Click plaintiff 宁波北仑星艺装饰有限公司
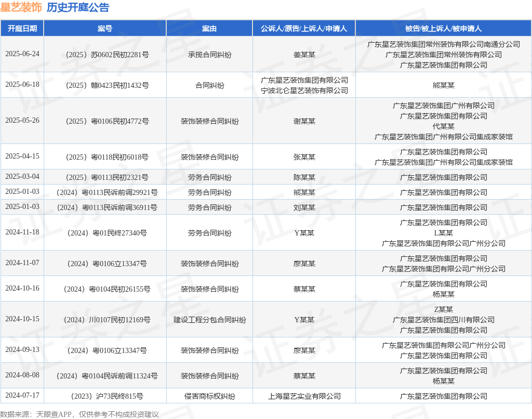Image resolution: width=532 pixels, height=419 pixels. (x=304, y=90)
